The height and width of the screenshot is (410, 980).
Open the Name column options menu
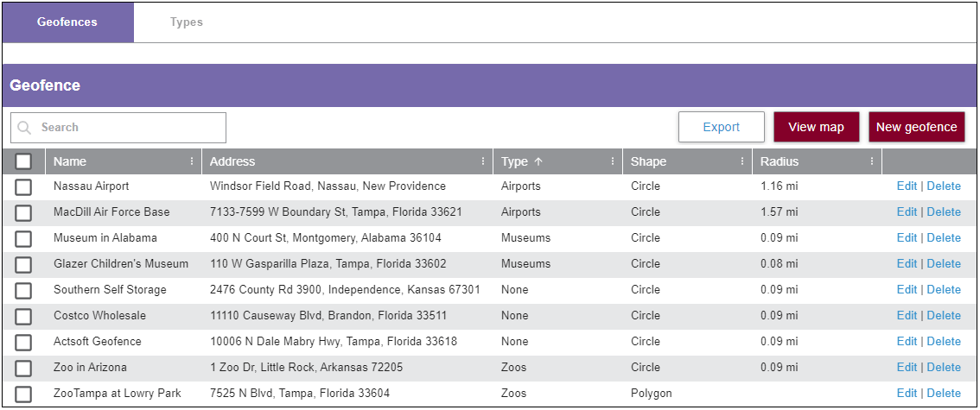point(192,161)
